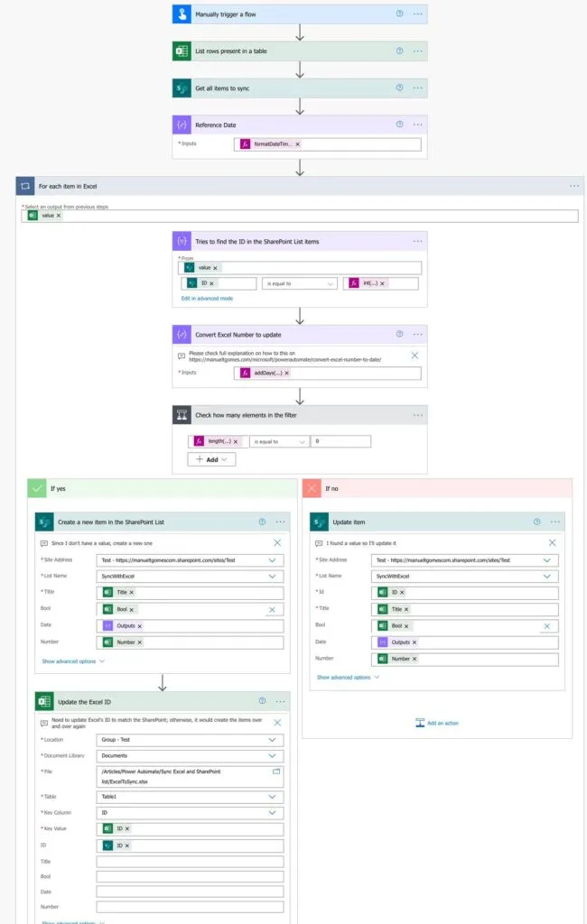Click the empty Title field in Update Excel ID
Viewport: 587px width, 924px height.
[x=190, y=862]
